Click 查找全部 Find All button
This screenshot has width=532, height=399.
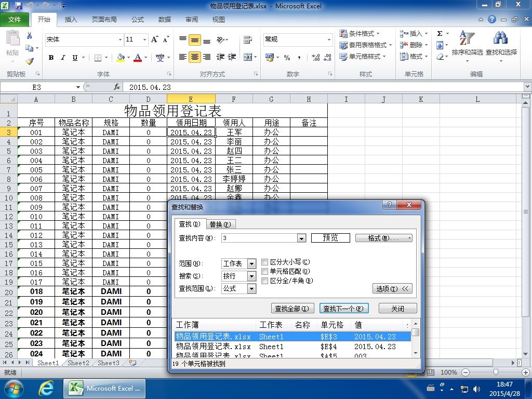(x=292, y=309)
